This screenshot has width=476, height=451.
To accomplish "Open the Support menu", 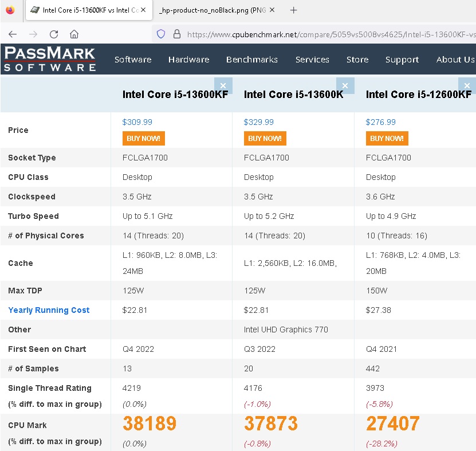I will pyautogui.click(x=402, y=60).
